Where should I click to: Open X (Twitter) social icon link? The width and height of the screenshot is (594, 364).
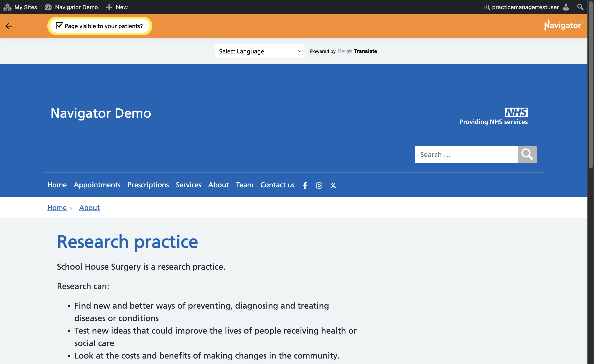333,185
